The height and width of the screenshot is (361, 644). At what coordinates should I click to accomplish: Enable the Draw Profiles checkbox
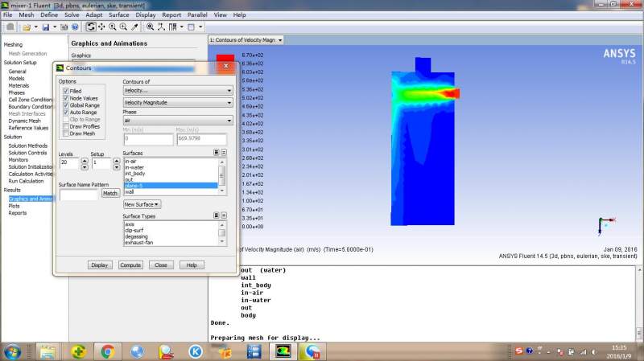pyautogui.click(x=66, y=126)
